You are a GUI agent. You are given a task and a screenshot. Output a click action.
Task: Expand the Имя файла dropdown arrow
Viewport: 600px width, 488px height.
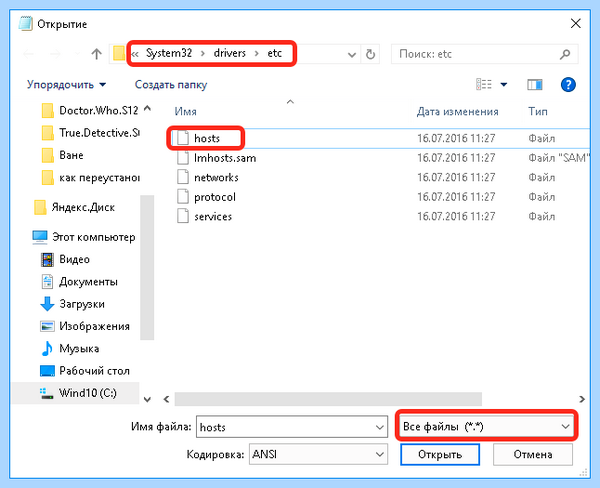click(380, 427)
